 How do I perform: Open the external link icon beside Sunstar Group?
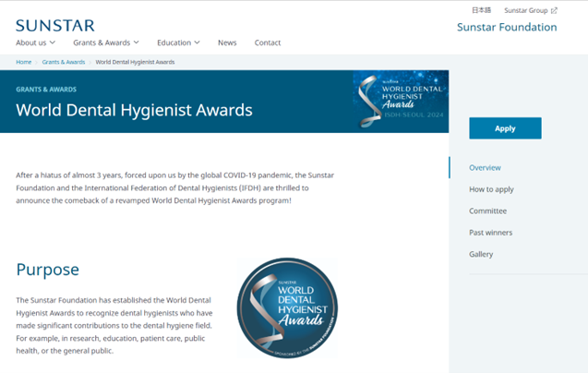[x=554, y=10]
